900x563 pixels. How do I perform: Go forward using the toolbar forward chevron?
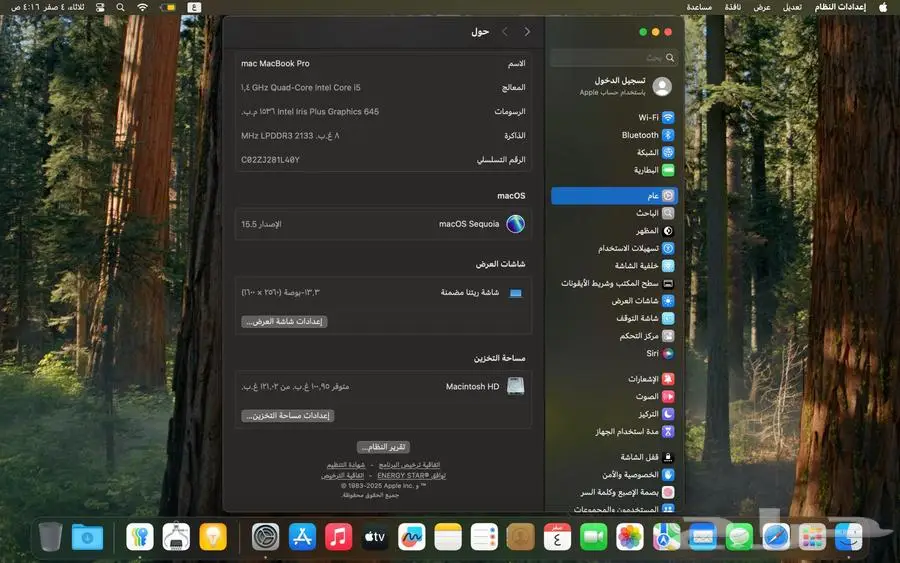coord(505,32)
